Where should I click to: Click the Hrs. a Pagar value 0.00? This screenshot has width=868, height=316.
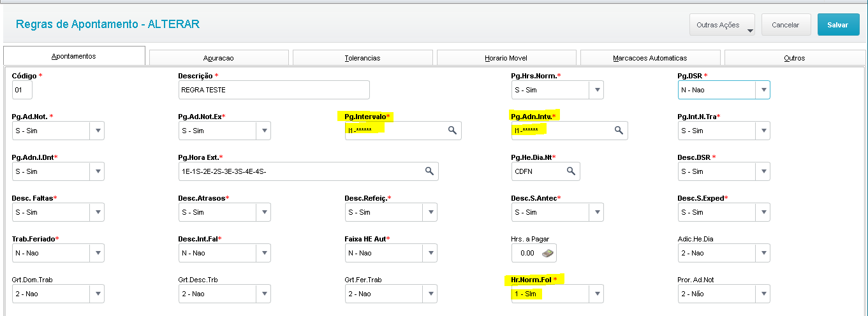tap(527, 253)
